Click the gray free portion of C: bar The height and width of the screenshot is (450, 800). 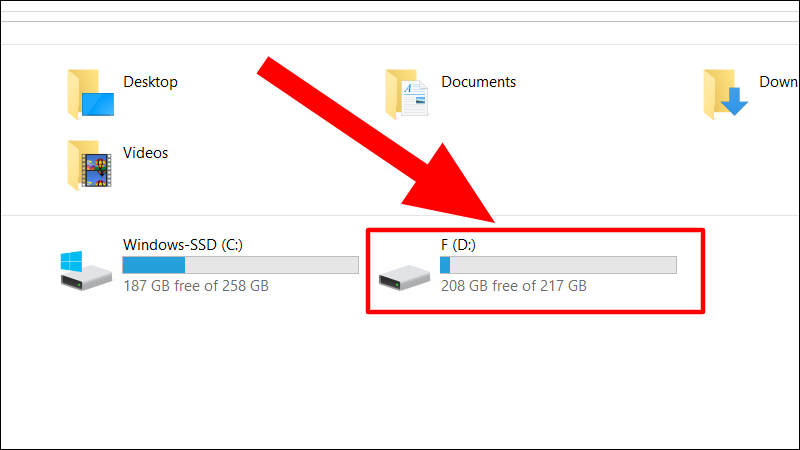pyautogui.click(x=271, y=265)
